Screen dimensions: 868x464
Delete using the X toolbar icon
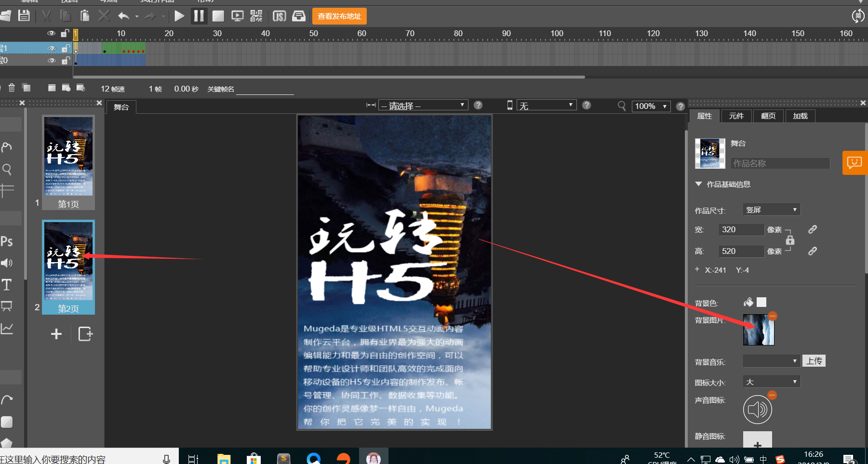104,16
